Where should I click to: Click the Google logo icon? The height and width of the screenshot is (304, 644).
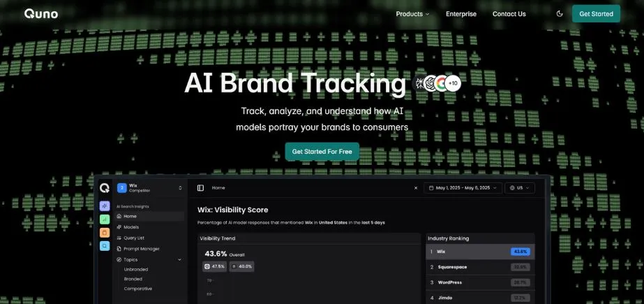(442, 83)
